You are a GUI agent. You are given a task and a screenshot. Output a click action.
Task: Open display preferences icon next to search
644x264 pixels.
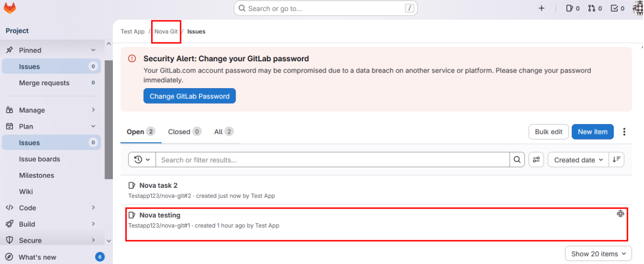coord(536,160)
